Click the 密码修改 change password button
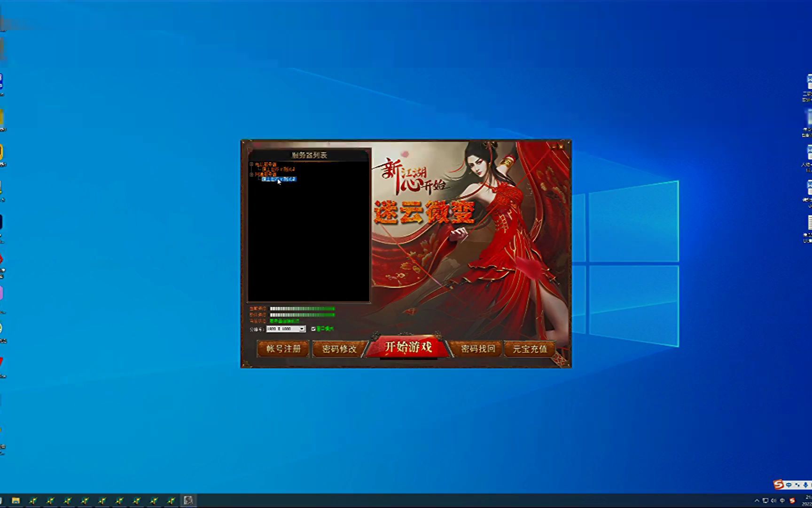Image resolution: width=812 pixels, height=508 pixels. click(x=339, y=349)
